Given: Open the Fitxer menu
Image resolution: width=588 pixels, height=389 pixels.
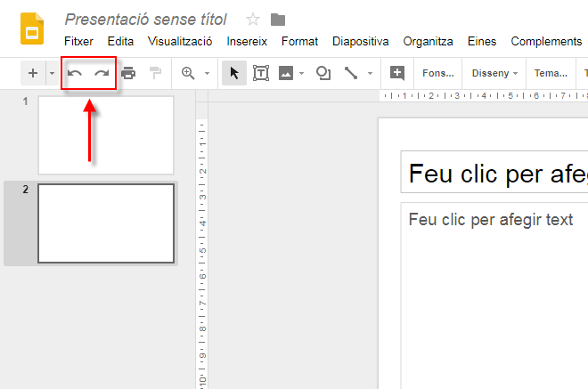Looking at the screenshot, I should click(x=78, y=41).
